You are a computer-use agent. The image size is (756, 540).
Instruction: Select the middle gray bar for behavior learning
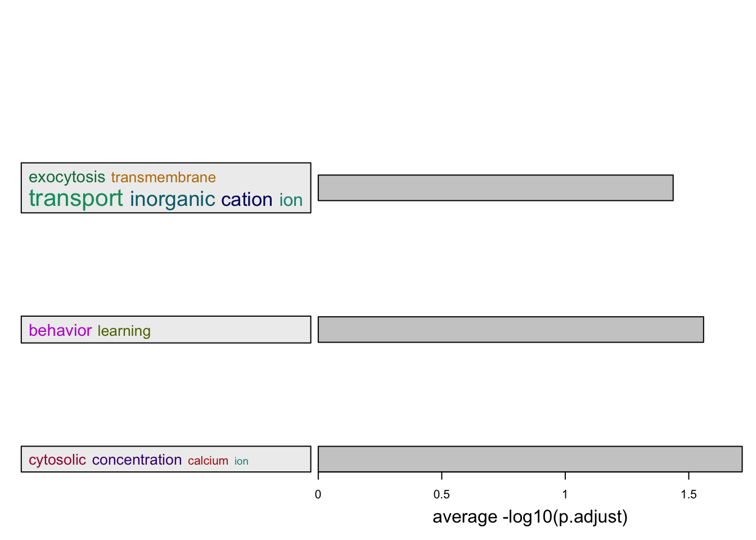coord(511,330)
